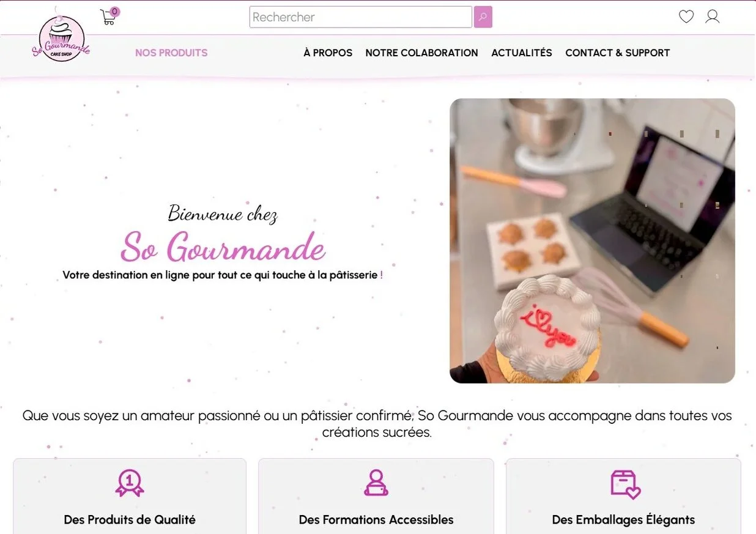This screenshot has height=534, width=756.
Task: Click the Formations person-with-laptop icon
Action: 376,483
